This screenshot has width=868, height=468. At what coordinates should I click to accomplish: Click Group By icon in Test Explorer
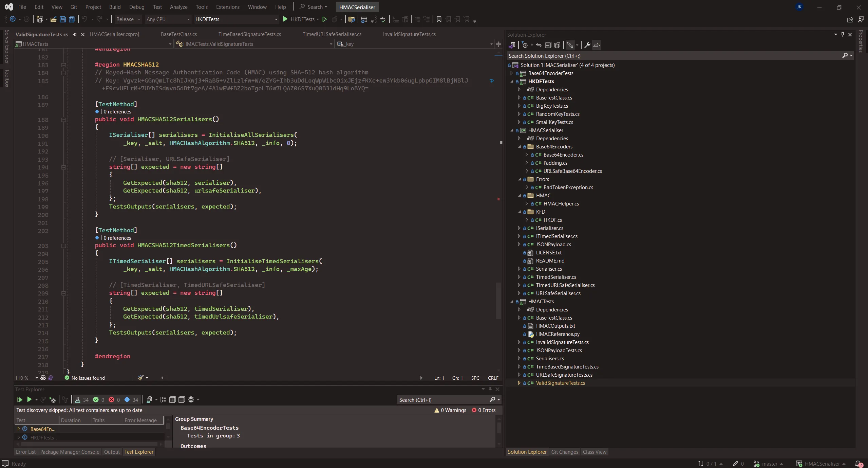coord(163,400)
